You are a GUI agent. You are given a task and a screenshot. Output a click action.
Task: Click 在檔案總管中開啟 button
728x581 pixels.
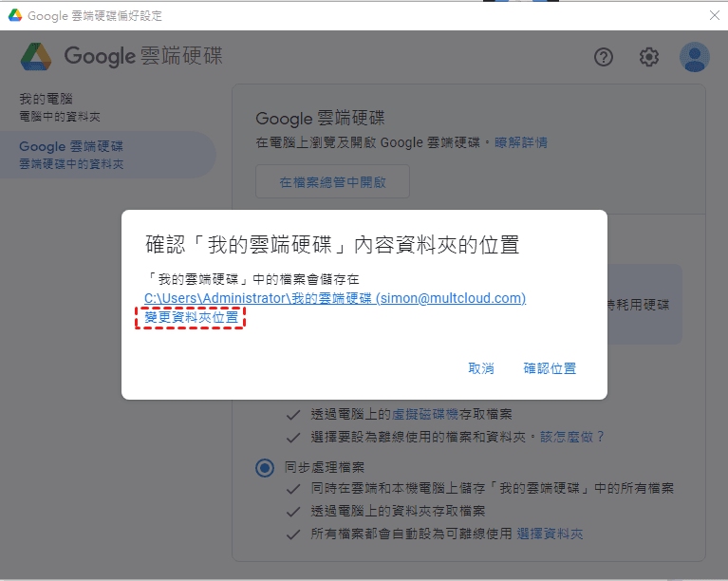tap(332, 181)
